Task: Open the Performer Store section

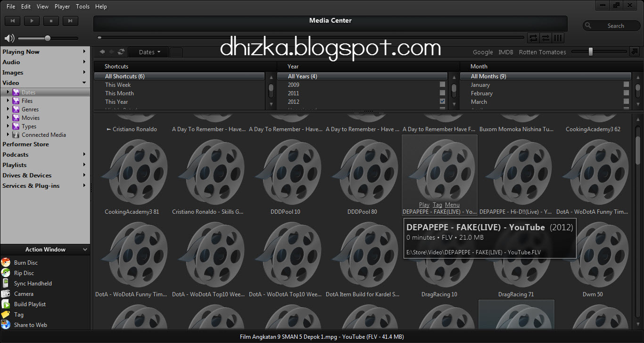Action: click(x=25, y=144)
